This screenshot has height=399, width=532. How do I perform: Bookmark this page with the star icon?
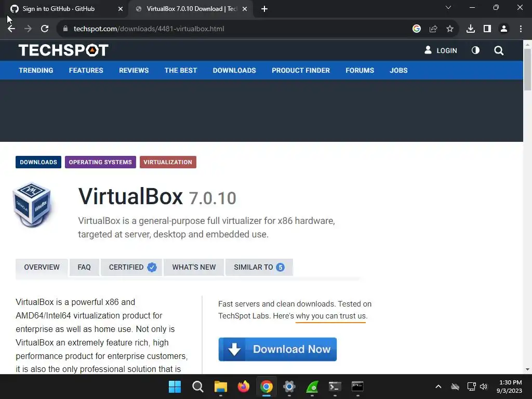(x=450, y=29)
